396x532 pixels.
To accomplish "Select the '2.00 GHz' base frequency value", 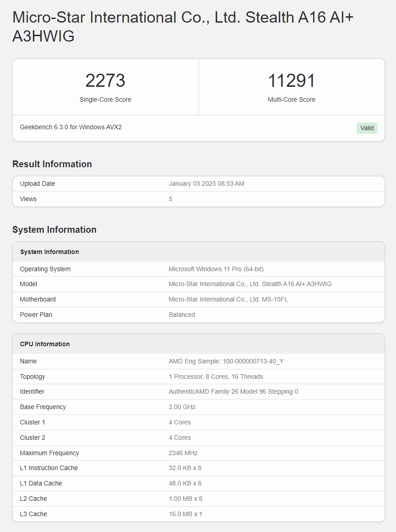I will pyautogui.click(x=182, y=407).
